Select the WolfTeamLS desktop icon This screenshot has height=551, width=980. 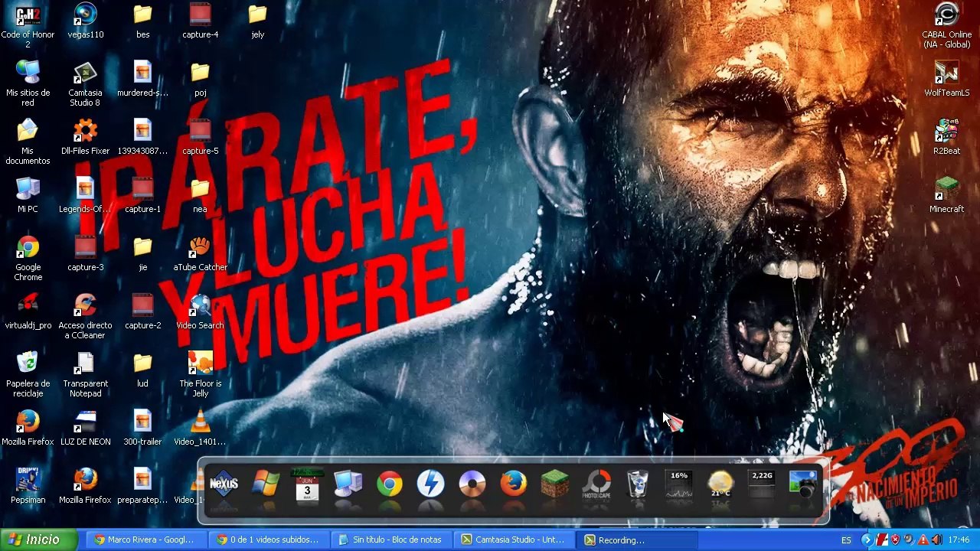946,79
